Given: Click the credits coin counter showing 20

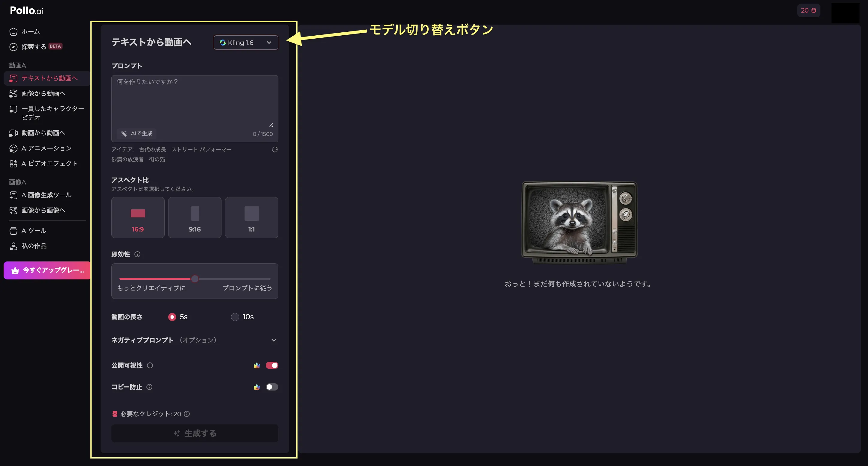Looking at the screenshot, I should point(808,10).
